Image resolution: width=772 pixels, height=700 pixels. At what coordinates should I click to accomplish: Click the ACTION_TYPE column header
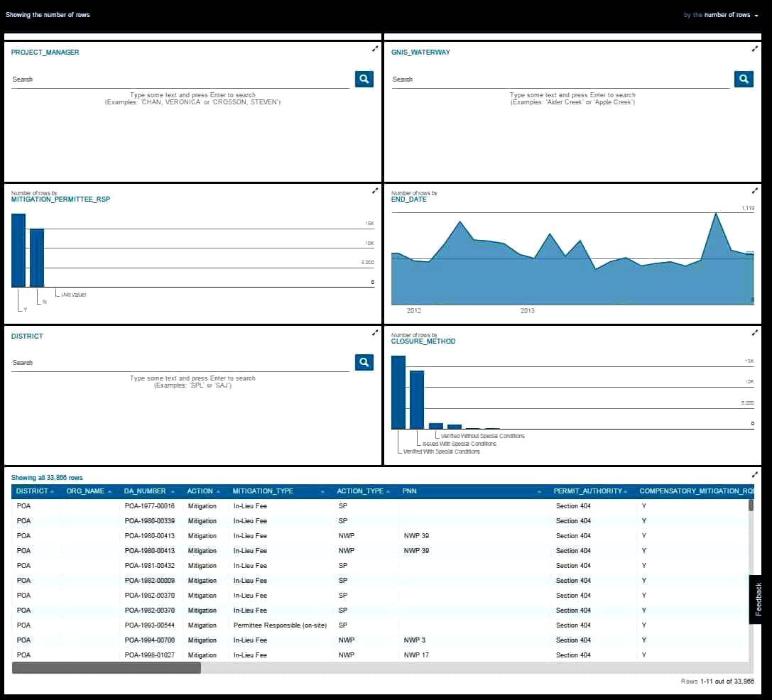click(360, 491)
